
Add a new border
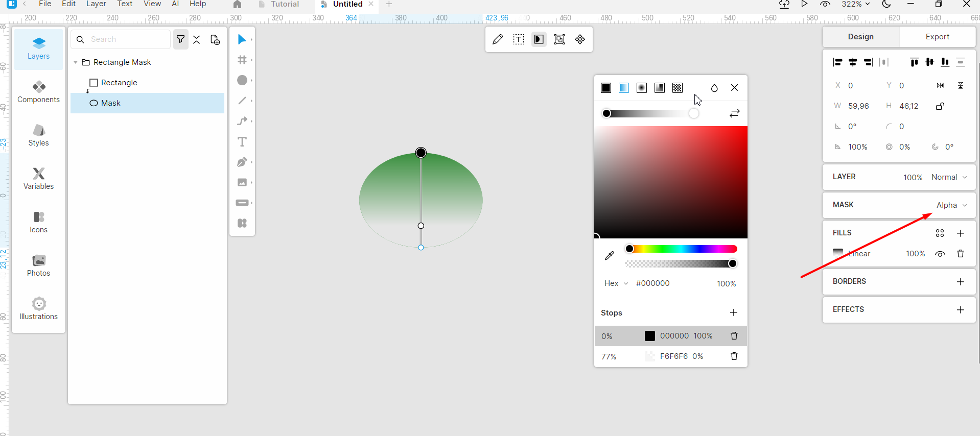pyautogui.click(x=960, y=282)
